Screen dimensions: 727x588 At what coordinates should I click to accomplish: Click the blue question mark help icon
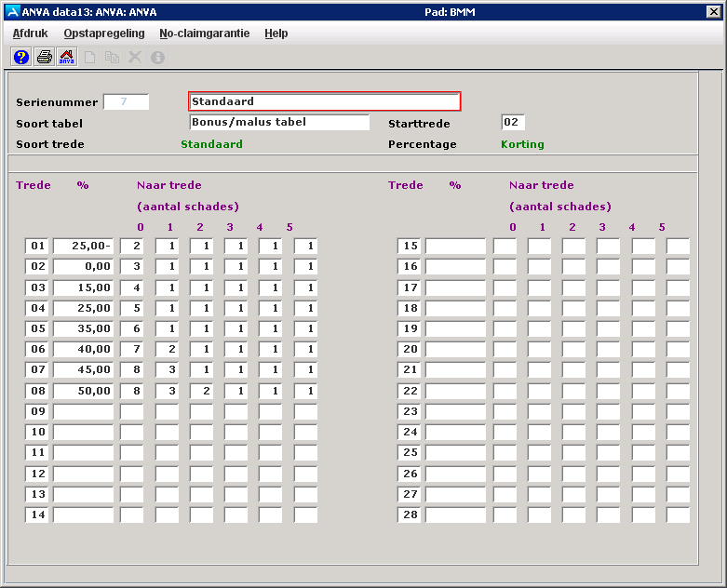point(20,58)
